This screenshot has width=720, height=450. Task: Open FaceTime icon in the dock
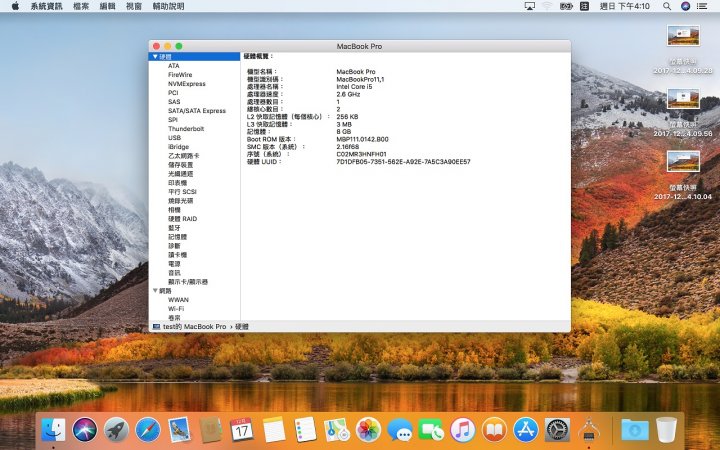pos(431,430)
